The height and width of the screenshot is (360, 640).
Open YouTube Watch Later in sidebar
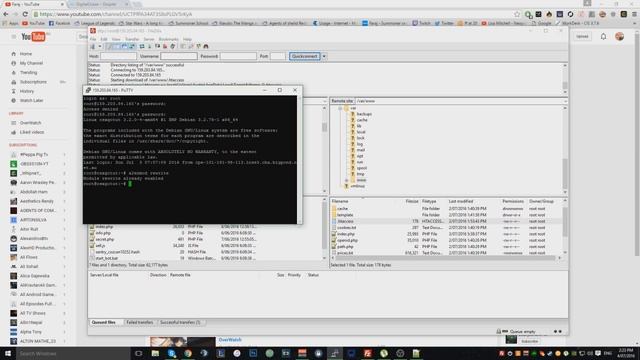[31, 100]
